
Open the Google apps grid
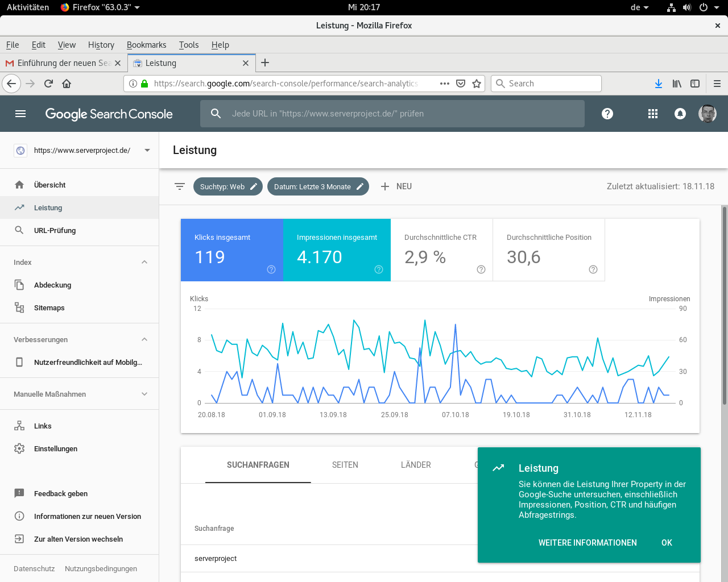[653, 114]
